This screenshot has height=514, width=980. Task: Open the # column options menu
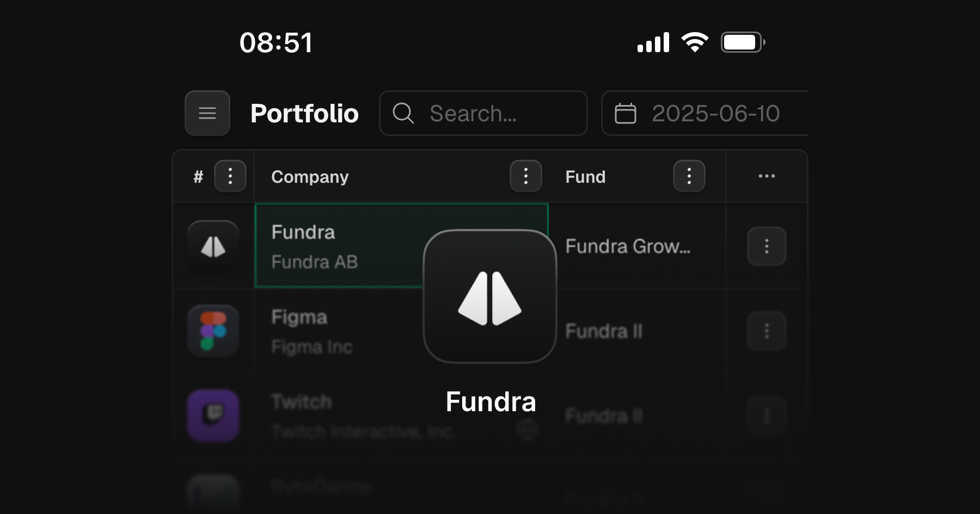pos(230,176)
